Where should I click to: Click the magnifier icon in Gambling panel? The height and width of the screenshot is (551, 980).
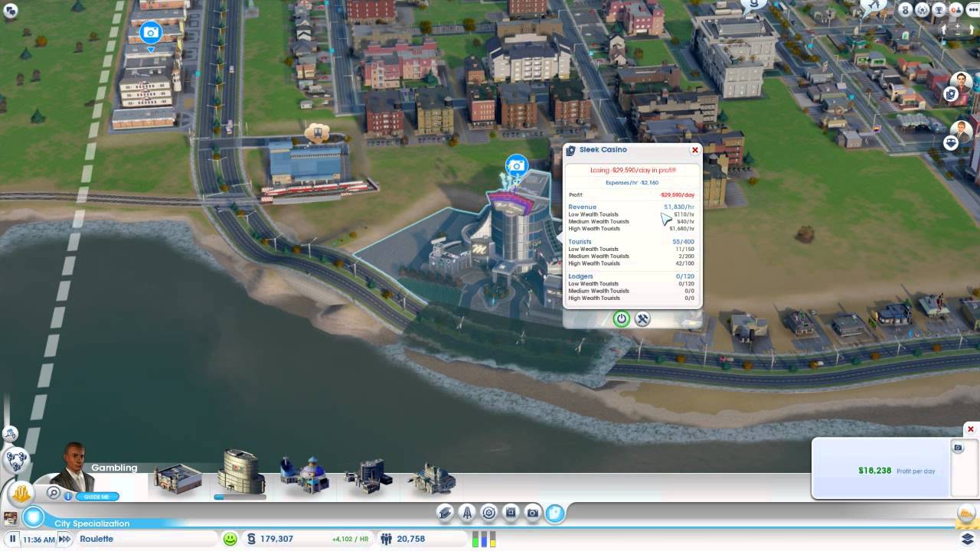[x=53, y=494]
